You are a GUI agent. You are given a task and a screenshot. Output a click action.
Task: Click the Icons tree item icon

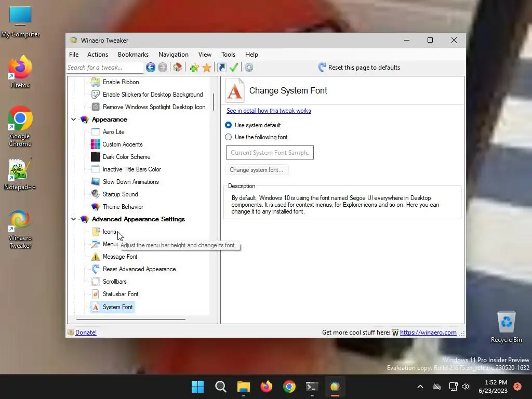[96, 232]
